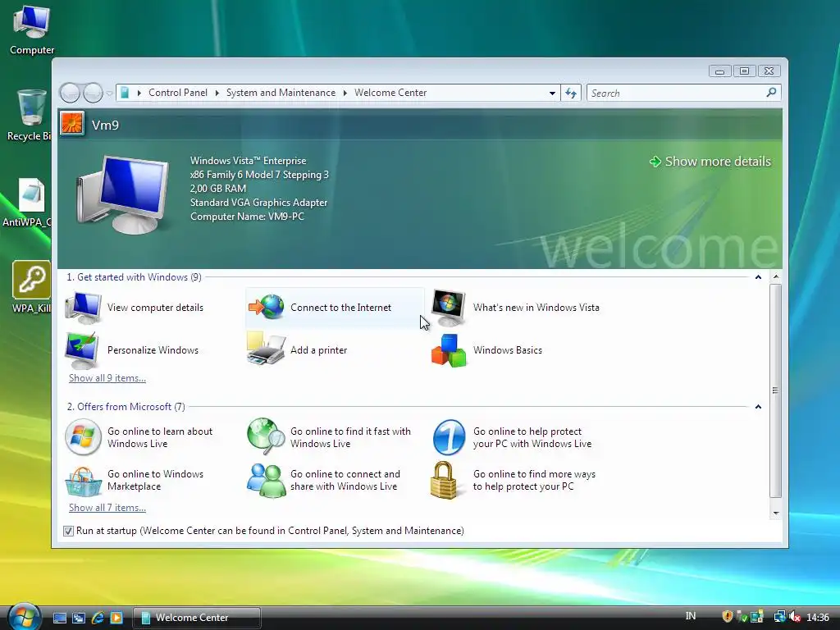Expand arrow after Control Panel breadcrumb

tap(217, 93)
